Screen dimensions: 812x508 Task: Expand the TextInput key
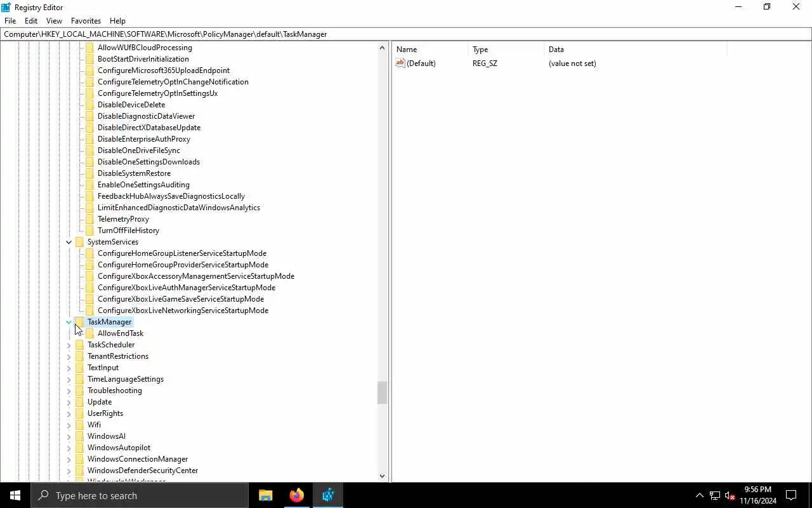click(x=69, y=368)
